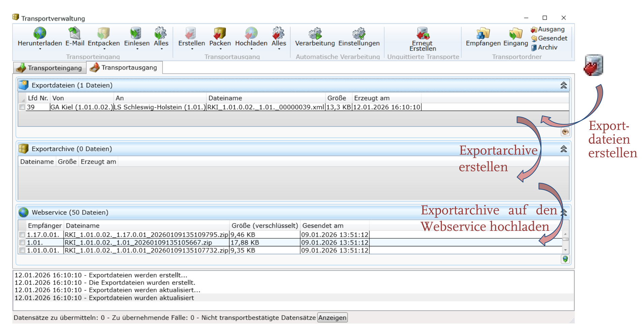Click the Einlesen database icon
This screenshot has height=327, width=644.
136,33
